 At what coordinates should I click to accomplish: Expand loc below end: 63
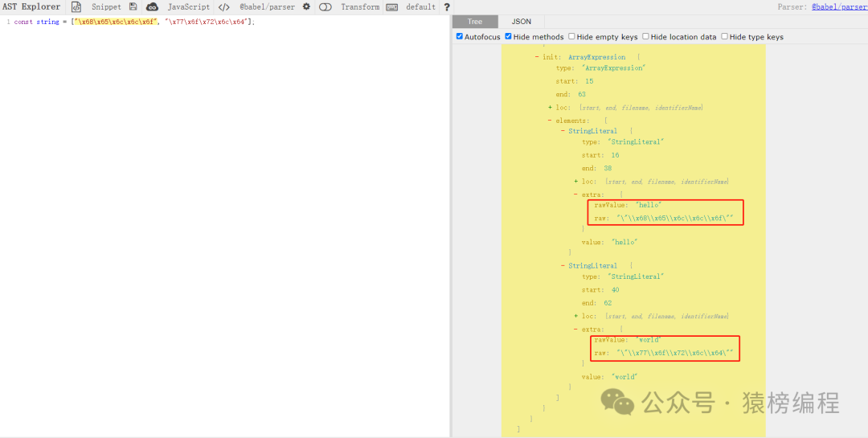tap(550, 108)
